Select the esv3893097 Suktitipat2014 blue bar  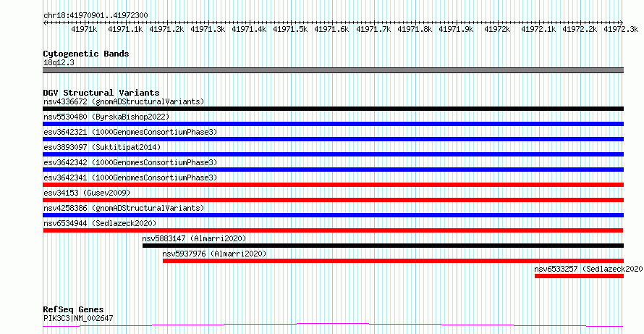coord(333,154)
